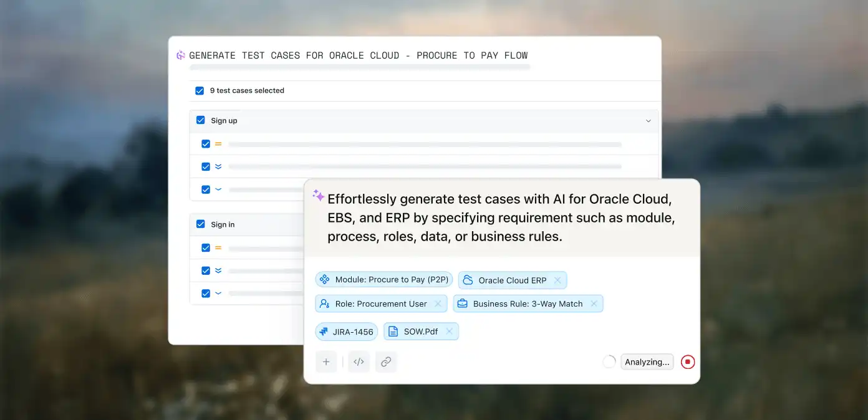Image resolution: width=868 pixels, height=420 pixels.
Task: Open the SOW.Pdf attachment chip
Action: coord(421,332)
